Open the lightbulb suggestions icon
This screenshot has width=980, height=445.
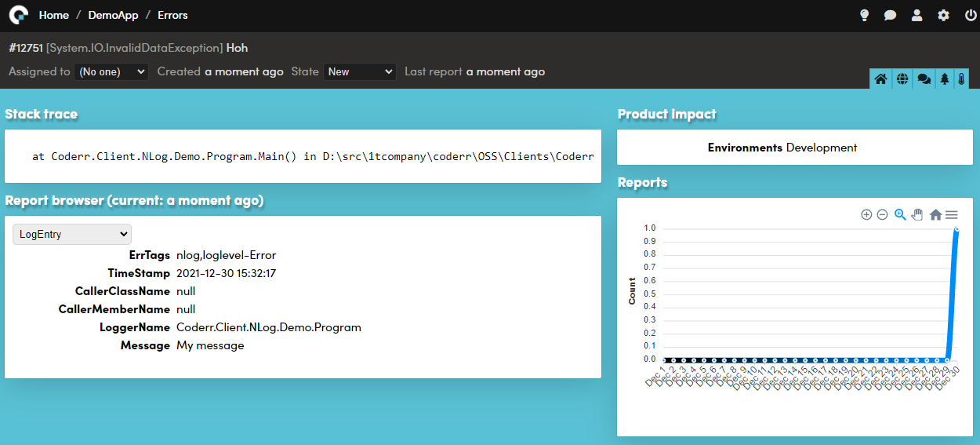tap(865, 15)
